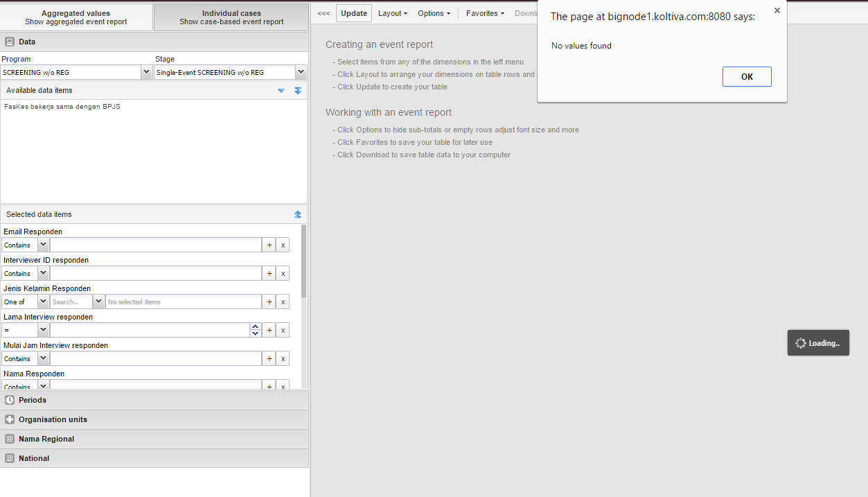Remove Mulai Jam Interview responden item
Viewport: 868px width, 497px height.
[283, 358]
